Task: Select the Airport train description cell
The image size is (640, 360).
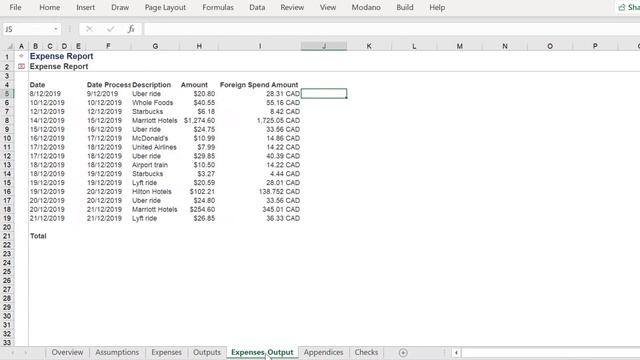Action: 150,165
